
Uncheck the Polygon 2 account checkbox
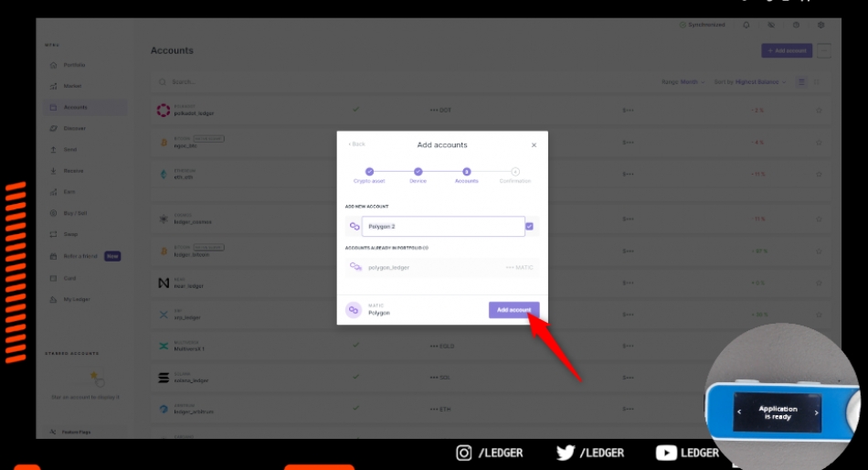pos(529,226)
